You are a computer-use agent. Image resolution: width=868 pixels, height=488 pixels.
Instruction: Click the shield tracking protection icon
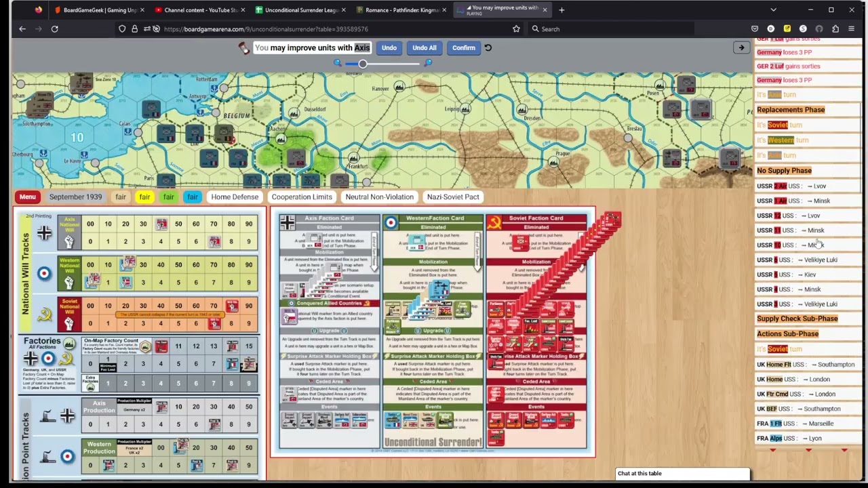tap(122, 29)
